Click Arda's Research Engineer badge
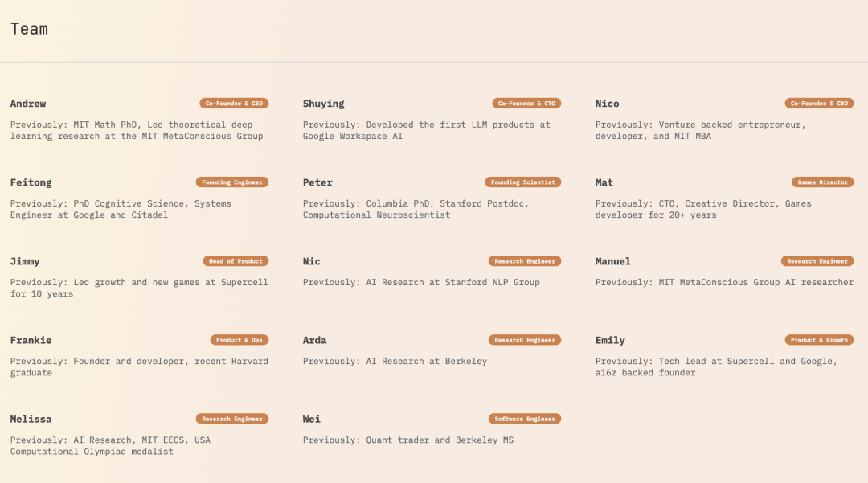This screenshot has height=483, width=868. pos(525,340)
